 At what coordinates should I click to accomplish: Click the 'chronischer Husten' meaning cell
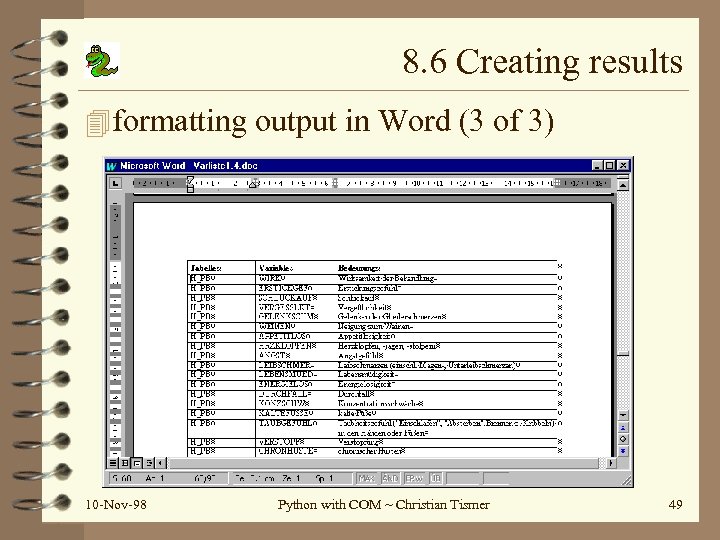tap(446, 451)
